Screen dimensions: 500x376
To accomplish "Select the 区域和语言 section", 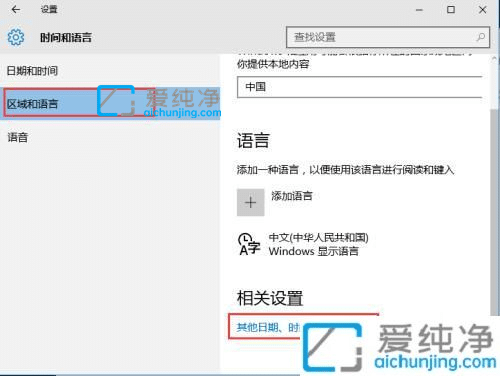I will click(110, 103).
